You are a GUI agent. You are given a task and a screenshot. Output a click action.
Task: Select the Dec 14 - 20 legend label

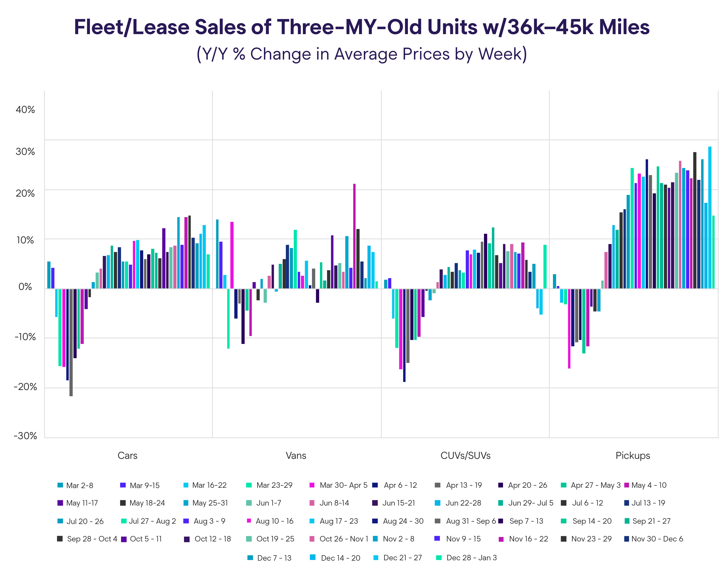(340, 558)
